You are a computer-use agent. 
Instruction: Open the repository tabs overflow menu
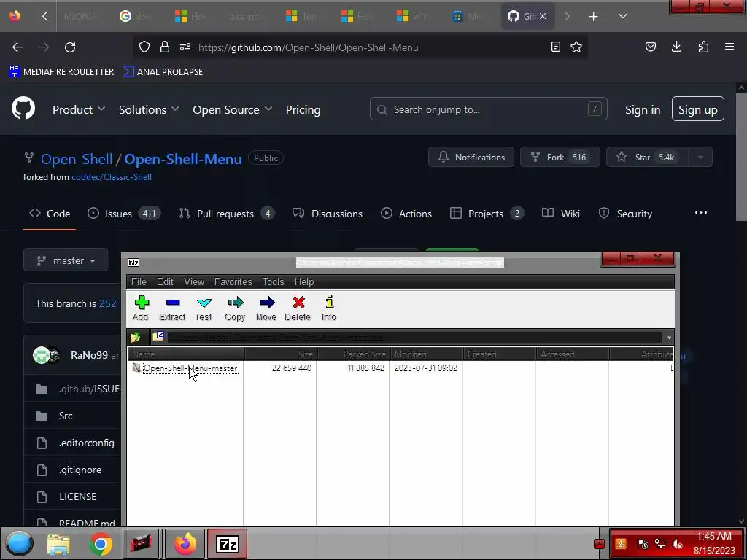point(701,213)
